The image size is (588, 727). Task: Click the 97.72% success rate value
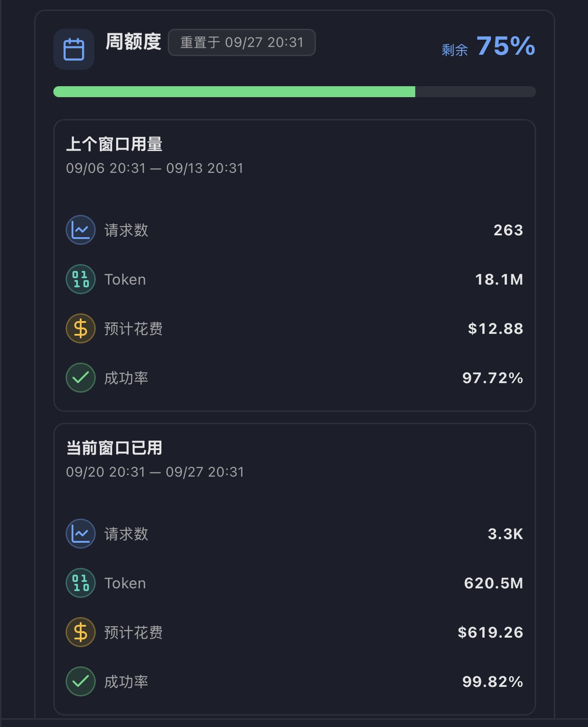click(493, 378)
